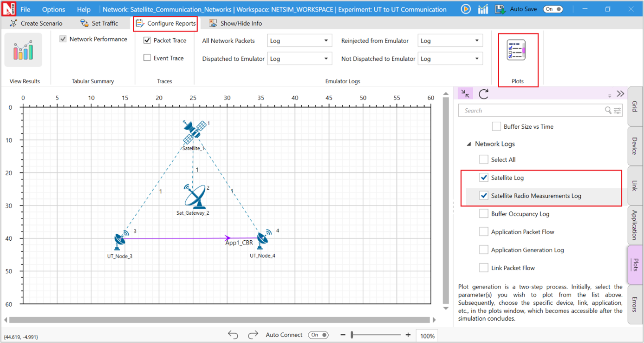Viewport: 644px width, 343px height.
Task: Toggle the Auto Save switch
Action: point(553,9)
